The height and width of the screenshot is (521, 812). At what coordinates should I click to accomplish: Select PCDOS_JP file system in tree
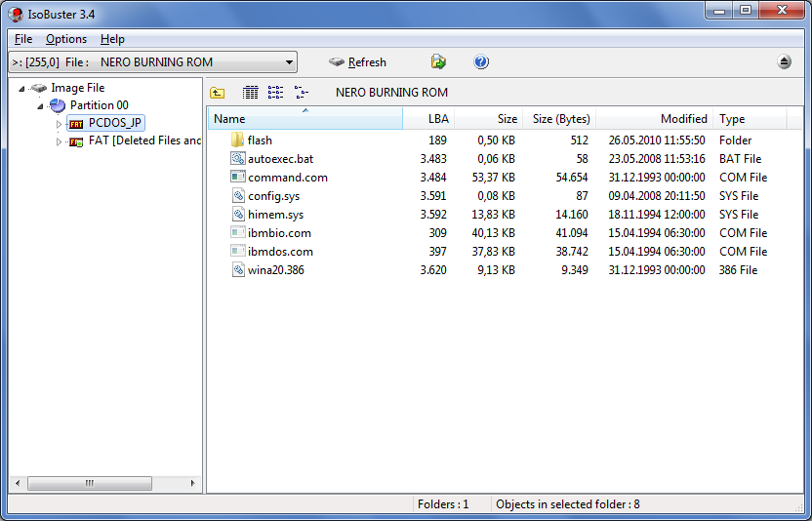pyautogui.click(x=115, y=123)
